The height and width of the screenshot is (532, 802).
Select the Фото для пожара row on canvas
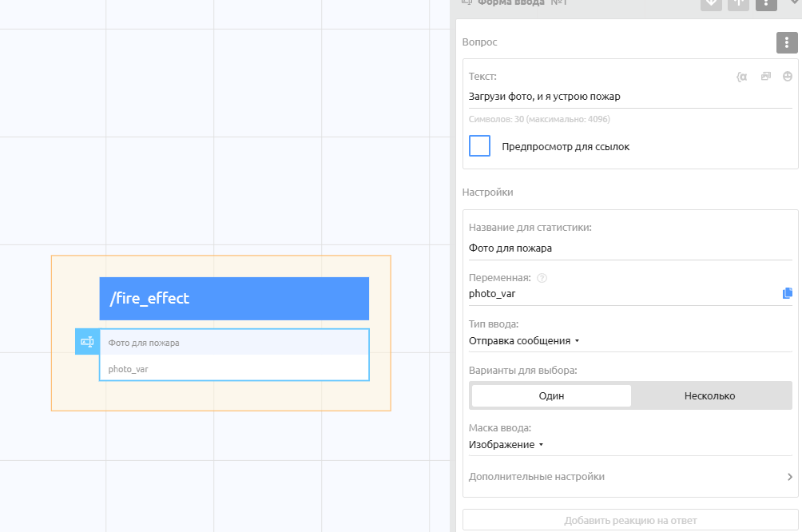click(x=234, y=343)
